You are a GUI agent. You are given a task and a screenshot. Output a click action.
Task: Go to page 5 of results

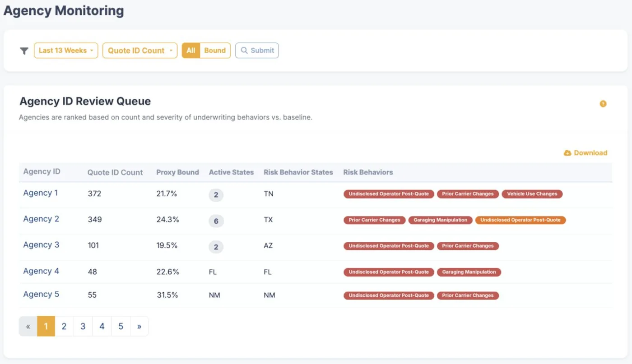[x=121, y=326]
